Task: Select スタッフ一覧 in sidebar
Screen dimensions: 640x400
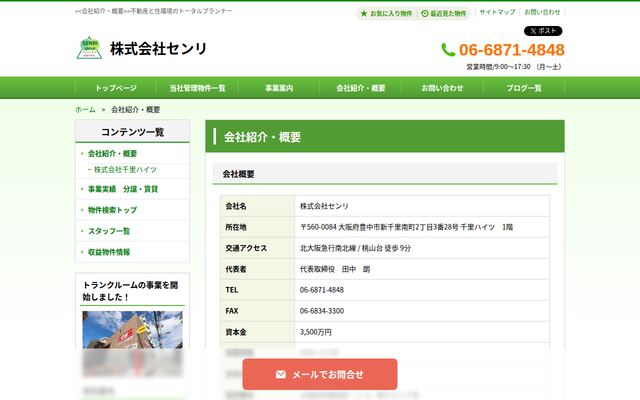Action: click(109, 231)
